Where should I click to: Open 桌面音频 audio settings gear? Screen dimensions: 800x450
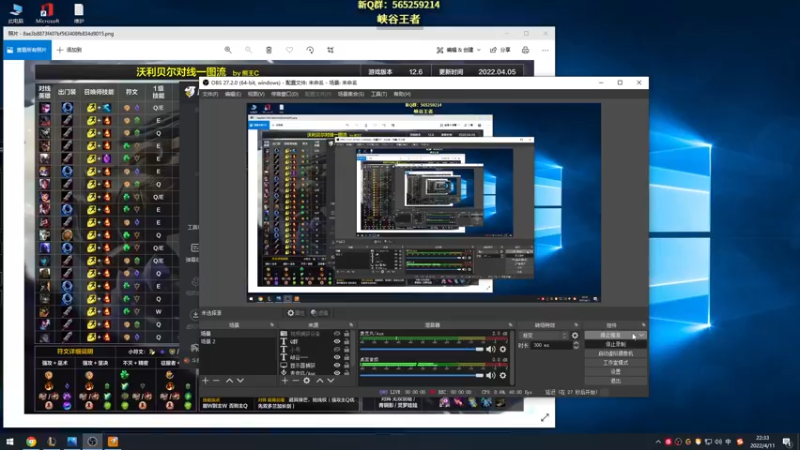(x=503, y=376)
